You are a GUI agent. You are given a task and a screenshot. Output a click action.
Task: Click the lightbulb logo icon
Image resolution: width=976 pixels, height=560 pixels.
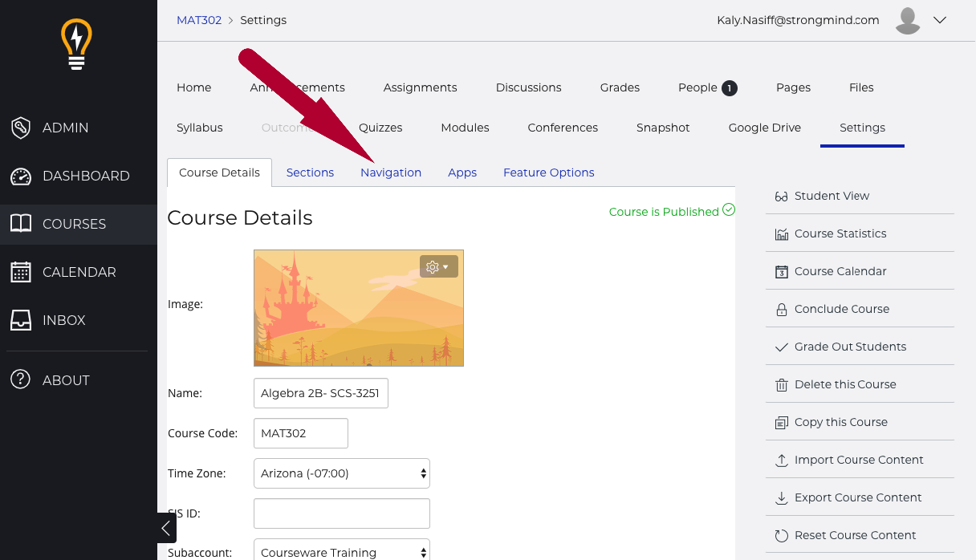tap(77, 44)
